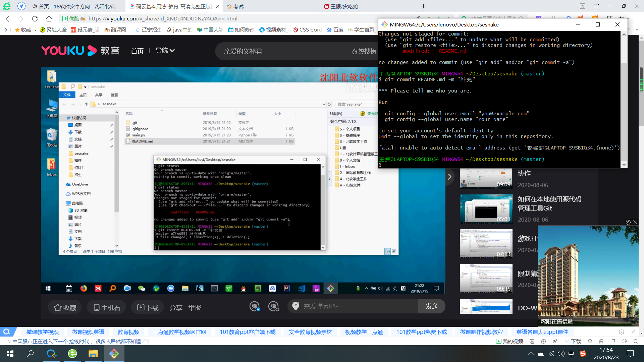This screenshot has width=644, height=362.
Task: Expand the video sidebar arrow
Action: click(449, 177)
